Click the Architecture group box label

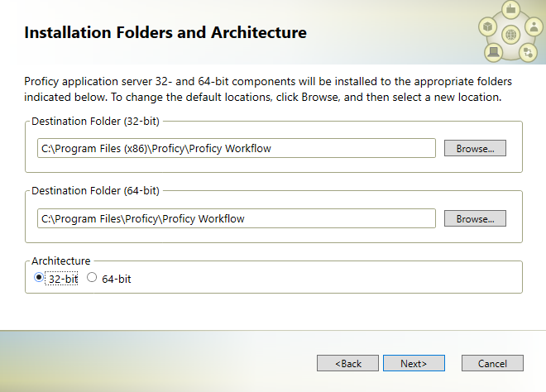click(61, 261)
